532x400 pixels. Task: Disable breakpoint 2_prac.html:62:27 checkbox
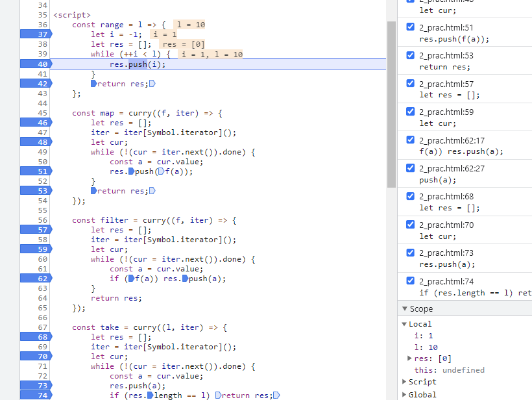point(410,168)
